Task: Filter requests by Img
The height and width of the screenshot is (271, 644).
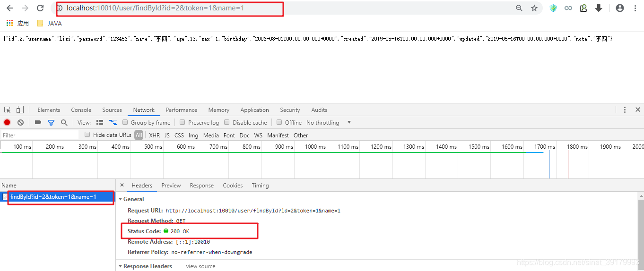Action: pyautogui.click(x=193, y=135)
